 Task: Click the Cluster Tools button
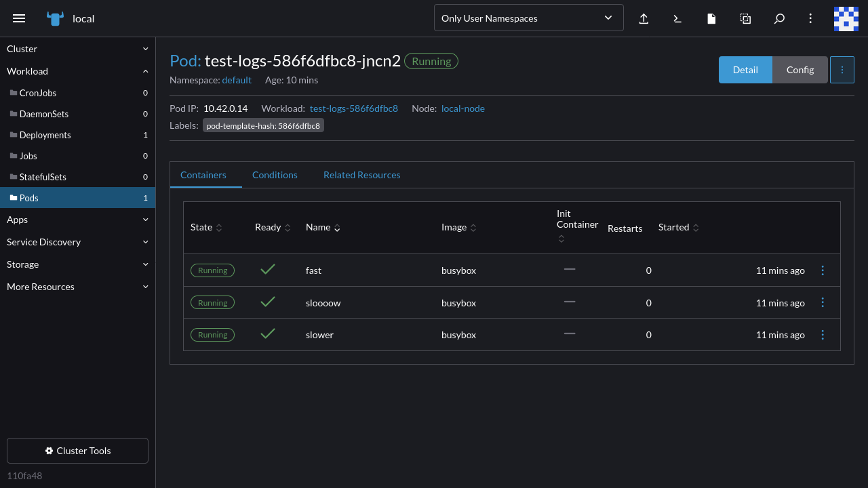coord(77,450)
